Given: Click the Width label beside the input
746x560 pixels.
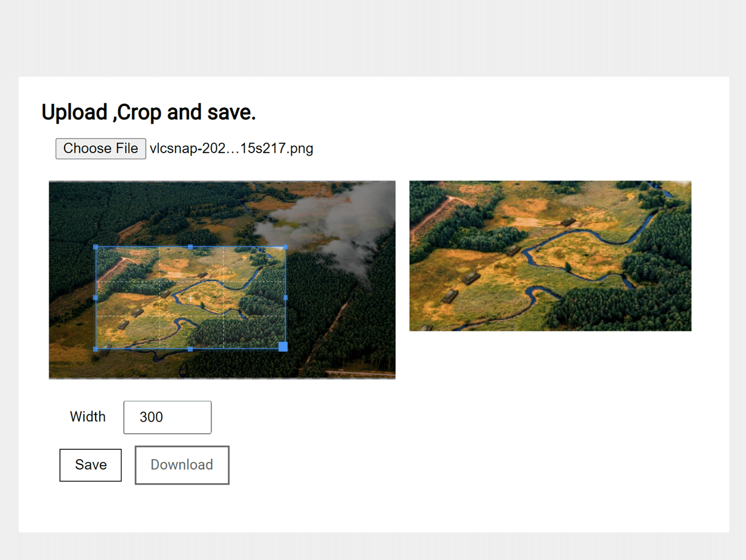Looking at the screenshot, I should (87, 417).
